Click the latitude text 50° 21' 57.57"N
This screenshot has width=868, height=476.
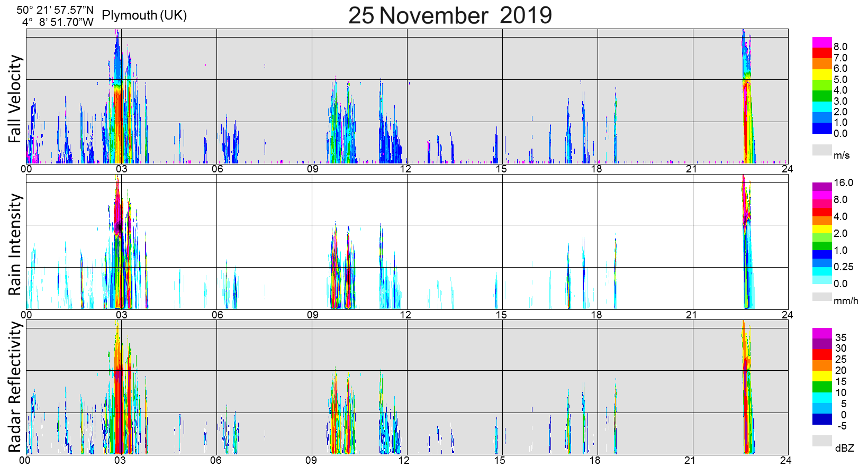tap(55, 10)
